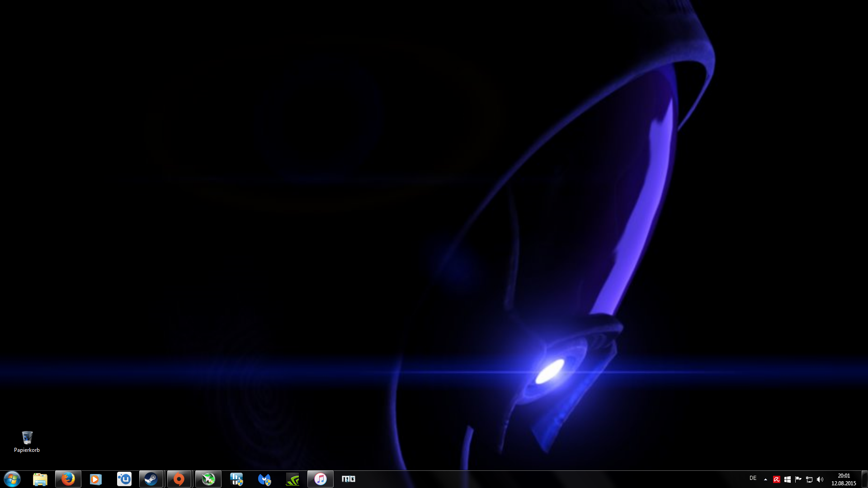
Task: Switch to the Steam window
Action: pyautogui.click(x=151, y=479)
